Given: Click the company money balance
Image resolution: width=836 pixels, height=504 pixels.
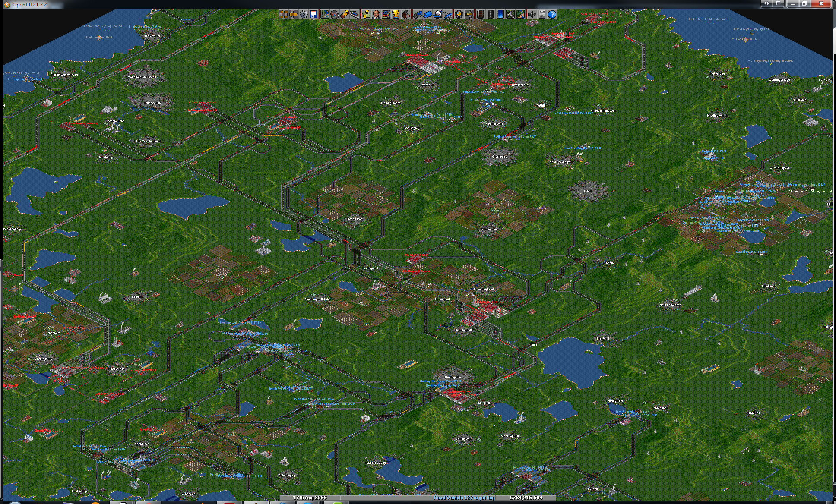Looking at the screenshot, I should point(526,498).
